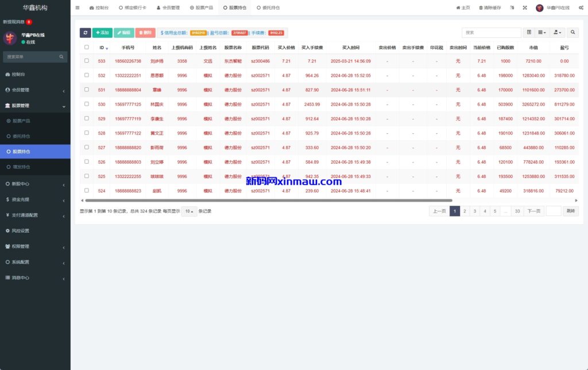588x370 pixels.
Task: Click the refresh table icon button
Action: click(86, 33)
